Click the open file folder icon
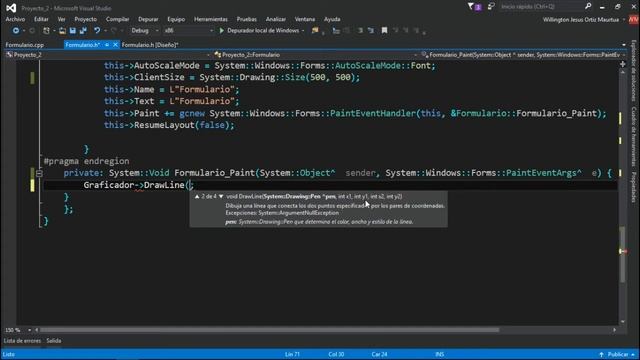Screen dimensions: 640x360 tap(62, 31)
